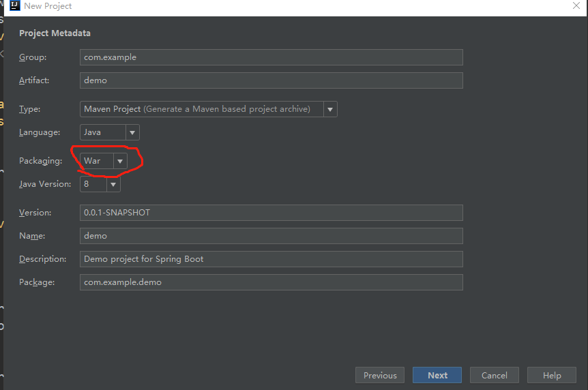Close the New Project dialog

click(576, 6)
